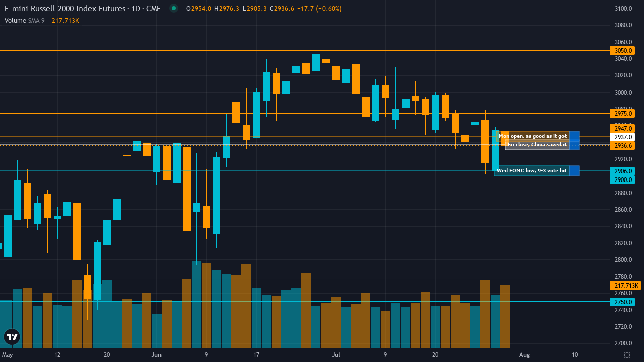
Task: Click blue box beside 'Wed FOMC low' note
Action: click(574, 171)
